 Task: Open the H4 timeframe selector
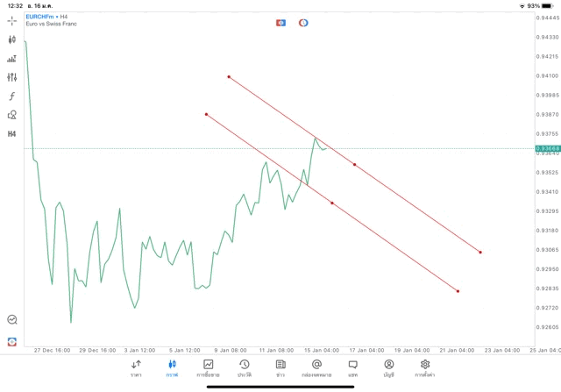[x=12, y=134]
